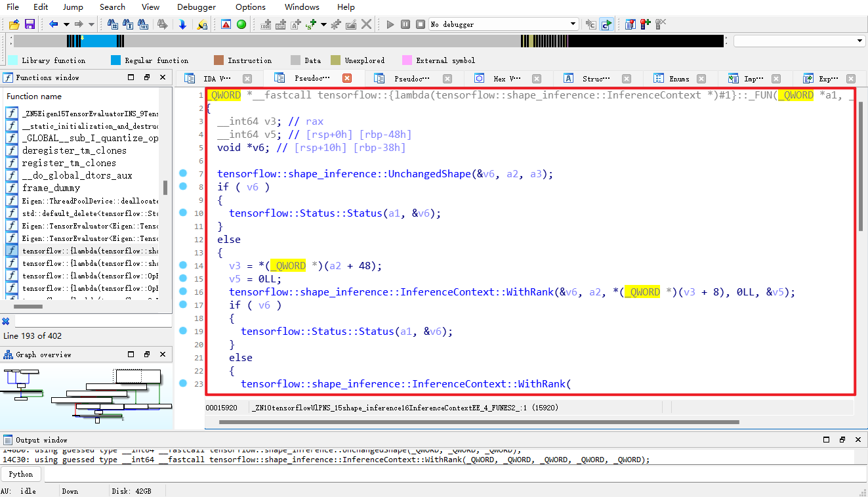Start the debugger process play button
The height and width of the screenshot is (497, 868).
click(x=390, y=24)
